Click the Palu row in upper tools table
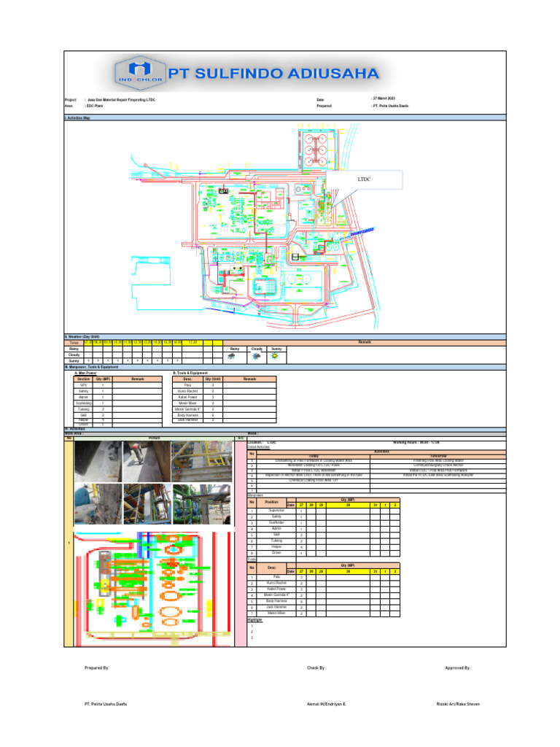This screenshot has height=747, width=560. (225, 385)
